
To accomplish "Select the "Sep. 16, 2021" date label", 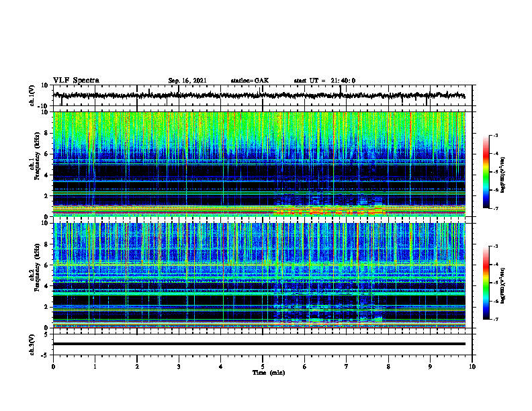I will click(x=187, y=81).
